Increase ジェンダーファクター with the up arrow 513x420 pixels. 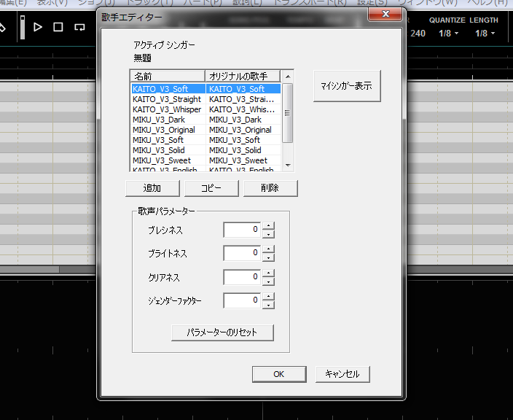pos(268,297)
